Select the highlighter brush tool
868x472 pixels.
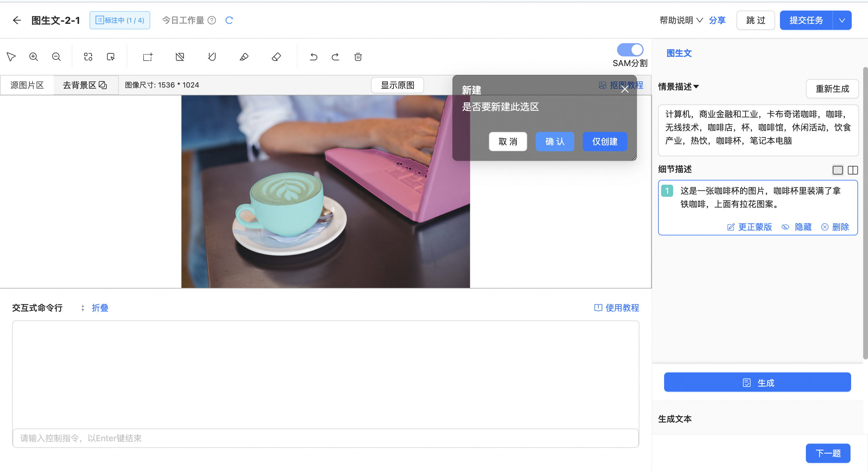coord(244,57)
